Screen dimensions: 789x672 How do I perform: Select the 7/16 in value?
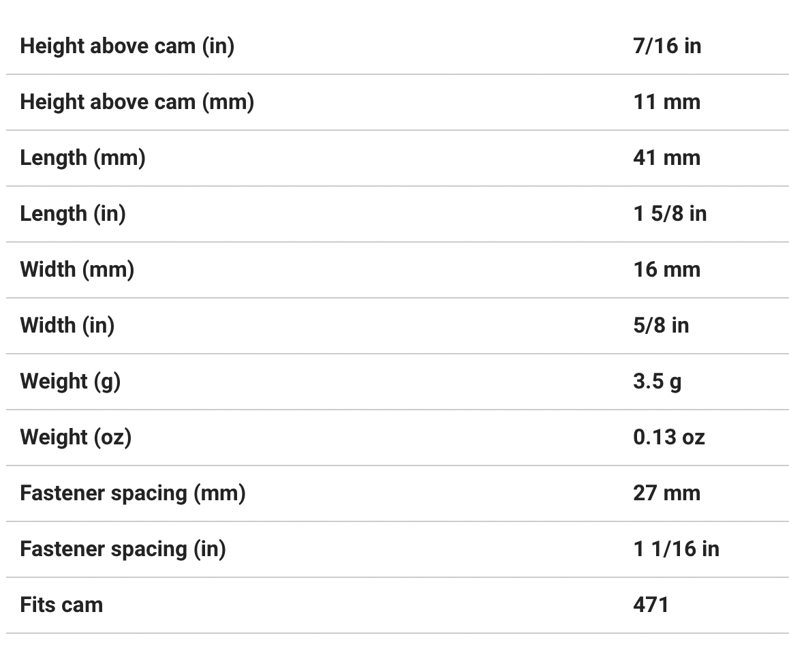(x=666, y=46)
